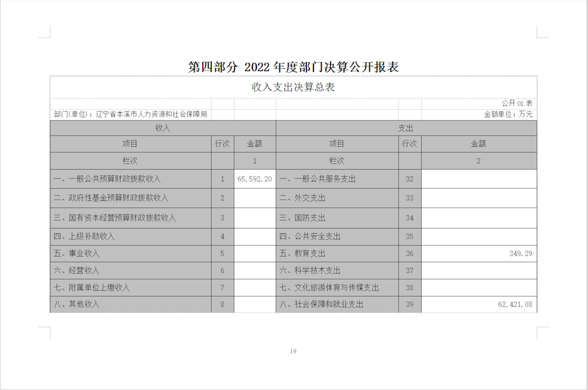Click the '金额单位：万元' label
Viewport: 588px width, 390px height.
[x=508, y=114]
